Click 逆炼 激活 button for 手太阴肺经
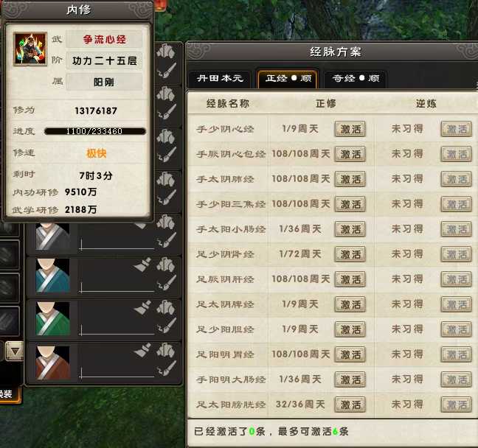 coord(456,179)
